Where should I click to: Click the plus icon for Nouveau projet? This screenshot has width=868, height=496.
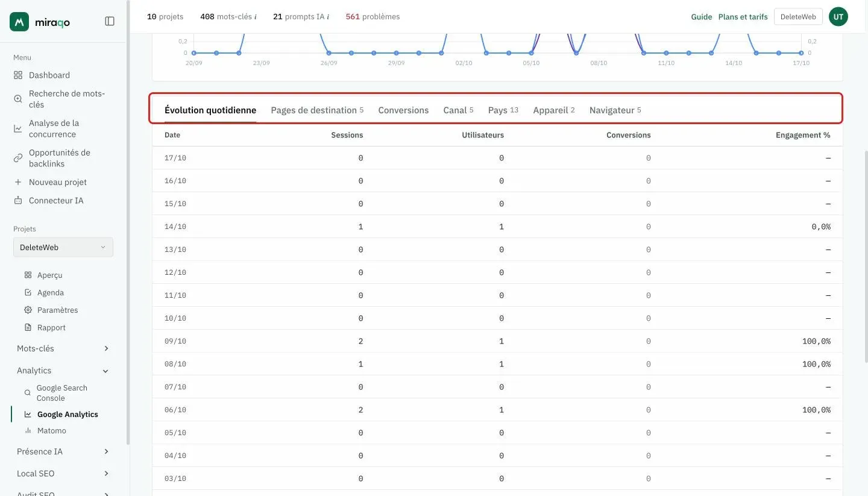[x=18, y=182]
